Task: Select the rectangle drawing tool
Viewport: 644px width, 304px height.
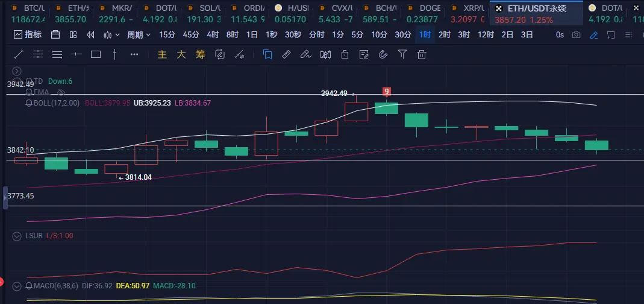Action: (96, 54)
